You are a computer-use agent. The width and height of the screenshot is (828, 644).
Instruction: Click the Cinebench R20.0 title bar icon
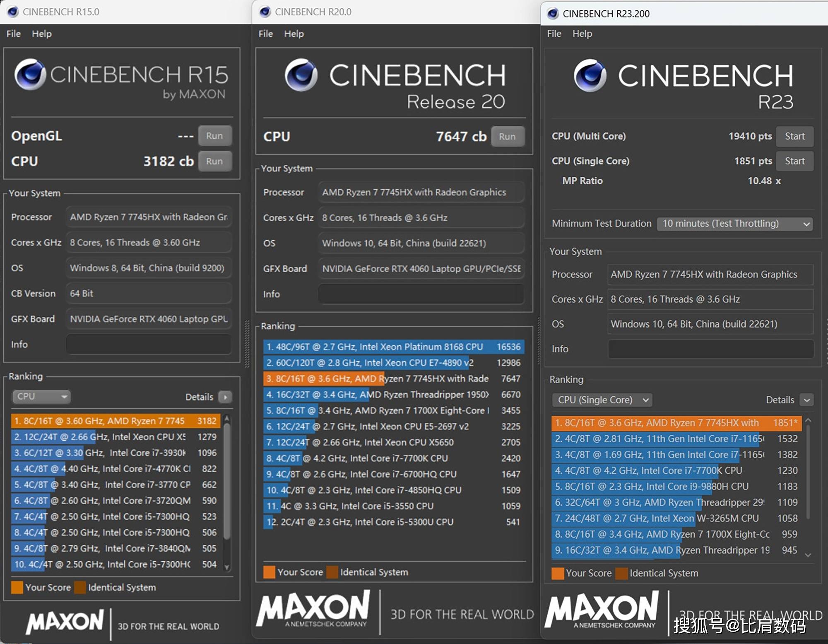click(265, 12)
